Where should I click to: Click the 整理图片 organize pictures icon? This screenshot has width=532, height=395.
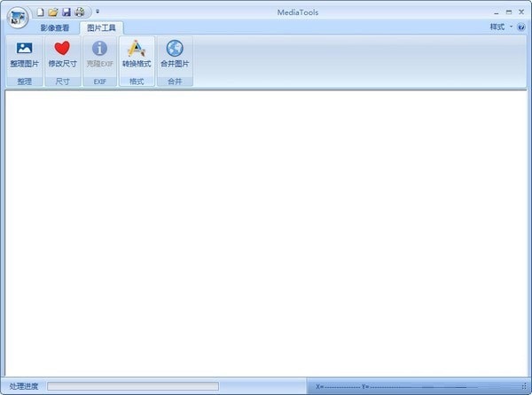[x=25, y=49]
